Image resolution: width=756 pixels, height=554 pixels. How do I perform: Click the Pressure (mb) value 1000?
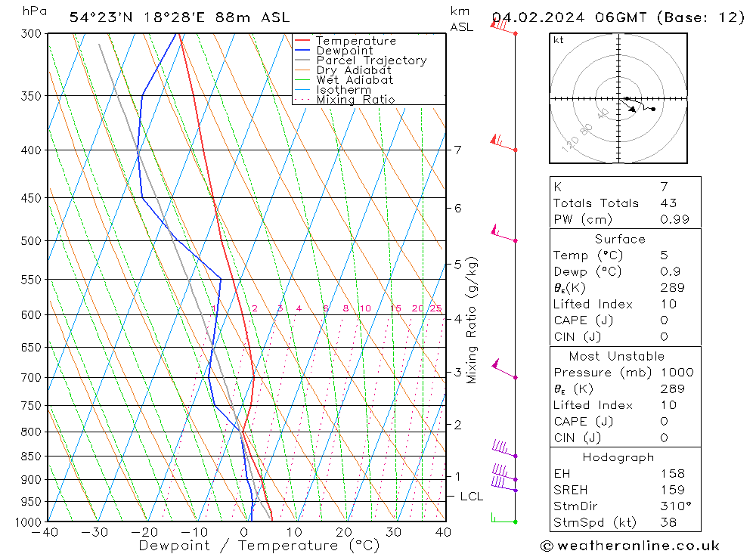(x=677, y=372)
